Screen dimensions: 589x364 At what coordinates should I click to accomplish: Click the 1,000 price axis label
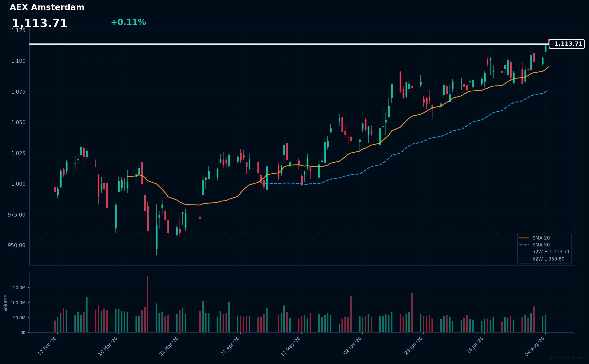tap(18, 184)
